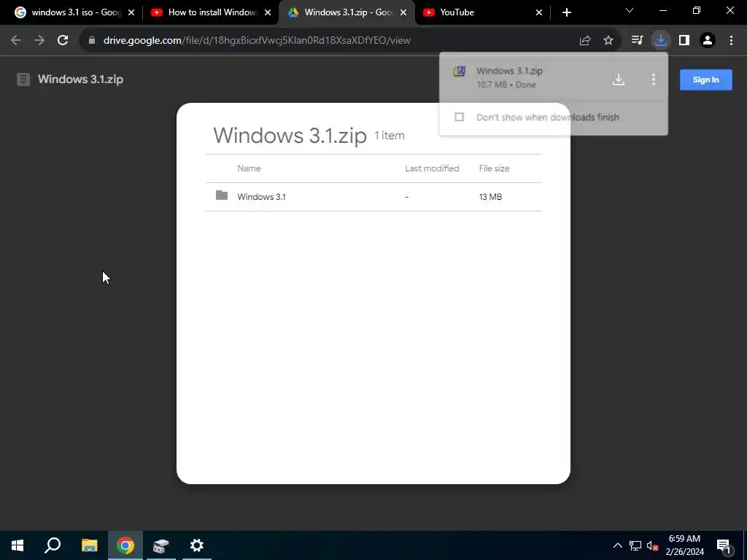Open the Chrome profile avatar
The height and width of the screenshot is (560, 747).
pos(708,41)
